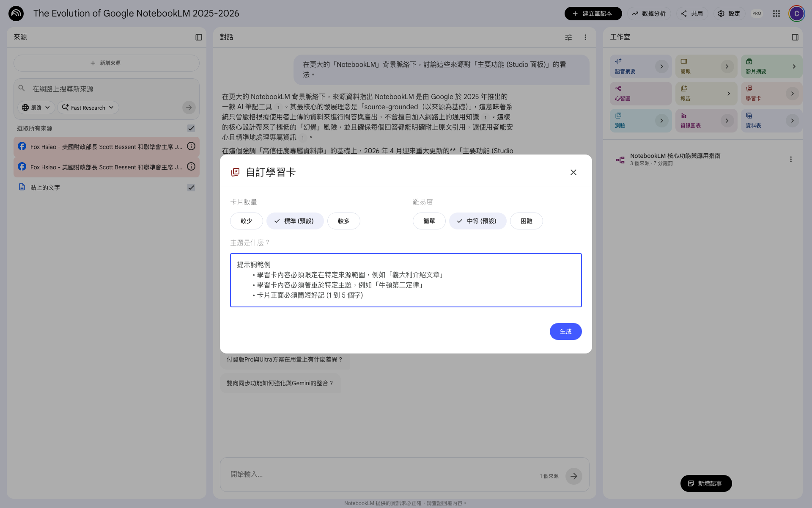Click 生成 generate button
Screen dimensions: 812x508
(x=565, y=331)
